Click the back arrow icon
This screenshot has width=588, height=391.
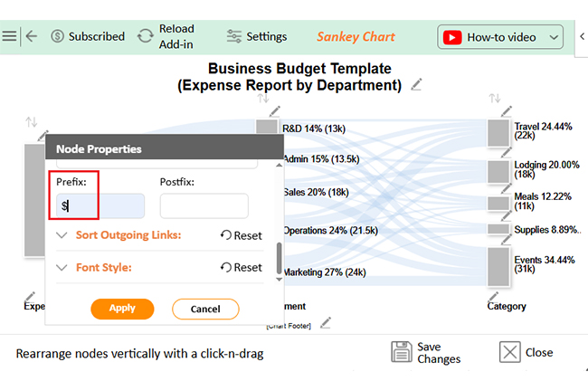coord(32,36)
